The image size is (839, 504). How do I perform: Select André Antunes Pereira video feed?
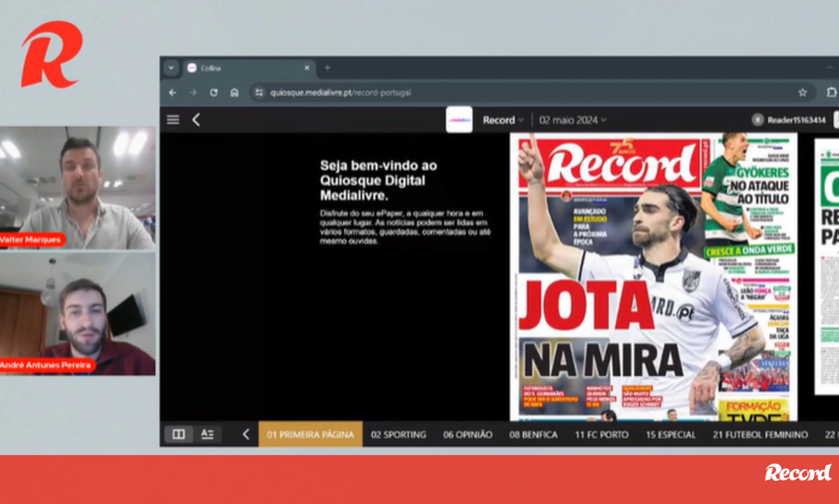pyautogui.click(x=77, y=313)
